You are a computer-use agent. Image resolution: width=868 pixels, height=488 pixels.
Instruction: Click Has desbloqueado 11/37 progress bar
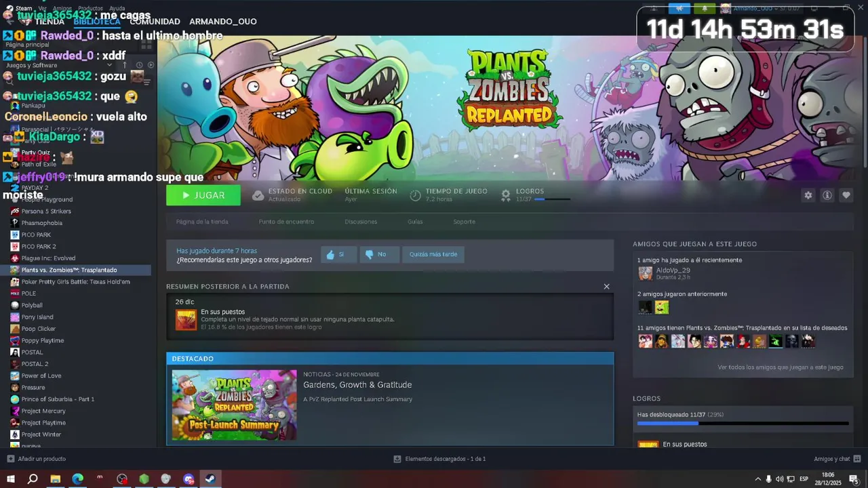click(743, 424)
